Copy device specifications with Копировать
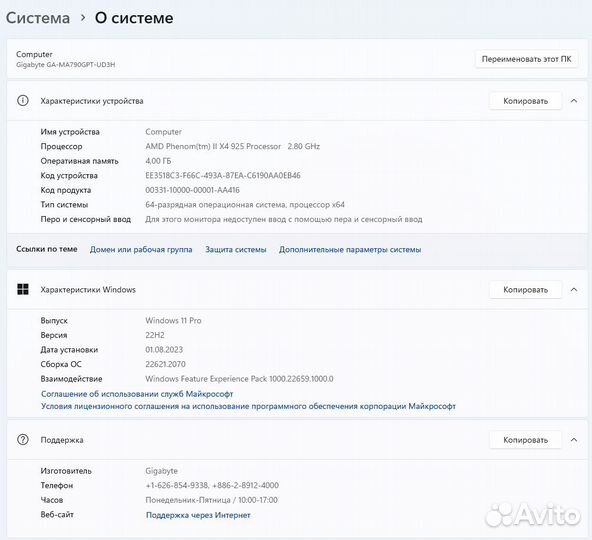This screenshot has height=540, width=592. 525,101
